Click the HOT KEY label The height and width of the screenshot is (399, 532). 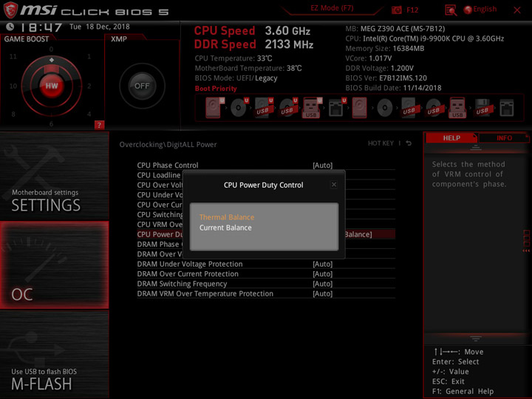pos(381,143)
